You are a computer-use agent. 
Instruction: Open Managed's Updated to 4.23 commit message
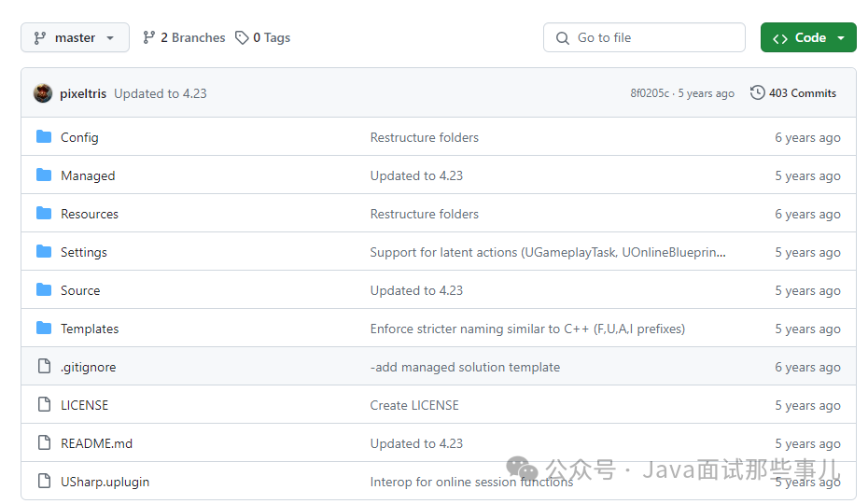[416, 175]
